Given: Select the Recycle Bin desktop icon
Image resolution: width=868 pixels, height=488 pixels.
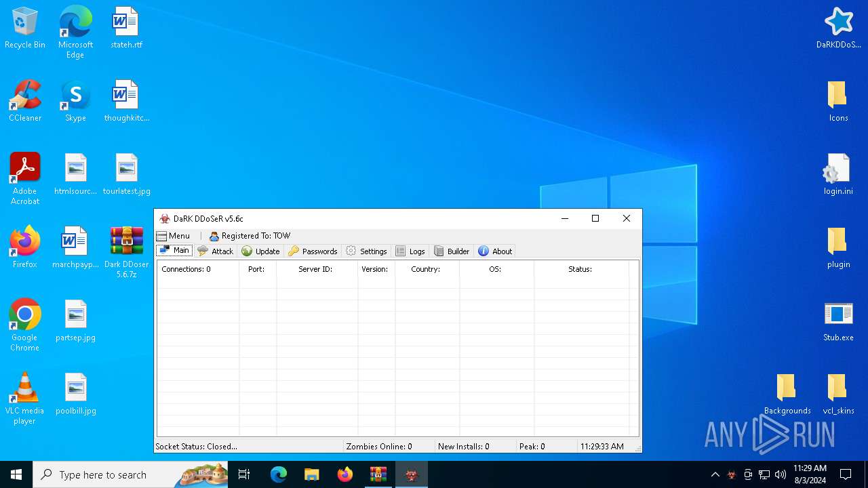Looking at the screenshot, I should 25,28.
